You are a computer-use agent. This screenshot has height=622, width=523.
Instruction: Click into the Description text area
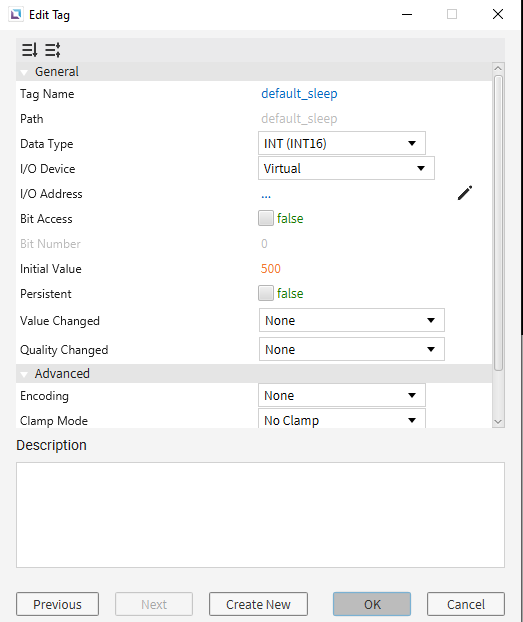point(260,515)
